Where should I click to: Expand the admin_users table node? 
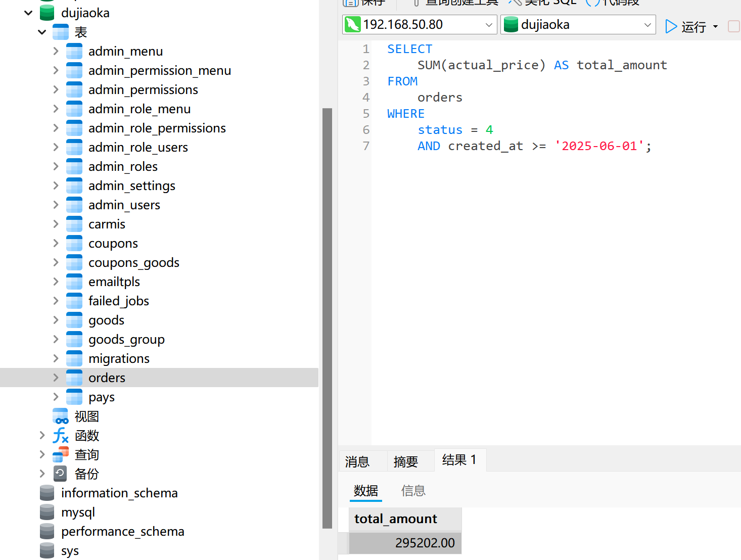(x=56, y=205)
